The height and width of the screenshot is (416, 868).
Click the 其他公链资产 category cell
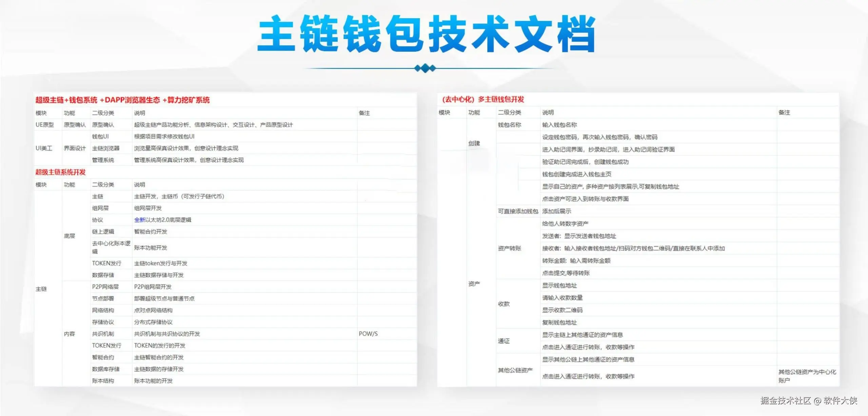pos(515,370)
